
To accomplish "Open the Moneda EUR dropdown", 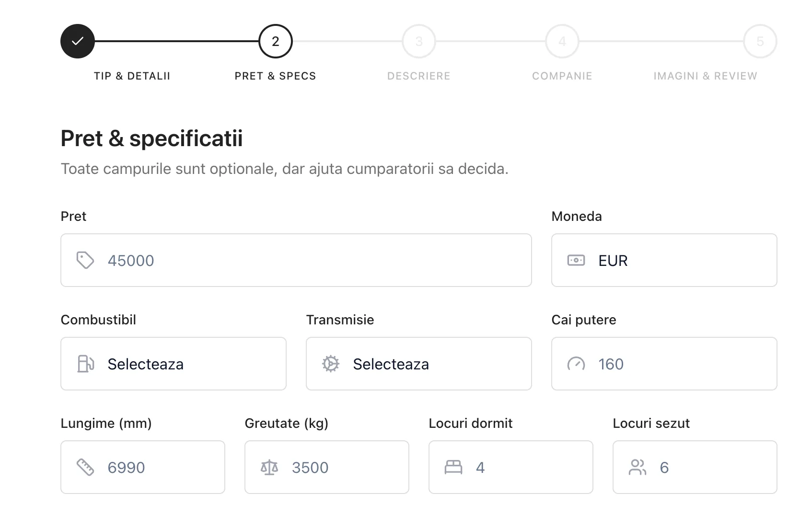I will pos(664,260).
